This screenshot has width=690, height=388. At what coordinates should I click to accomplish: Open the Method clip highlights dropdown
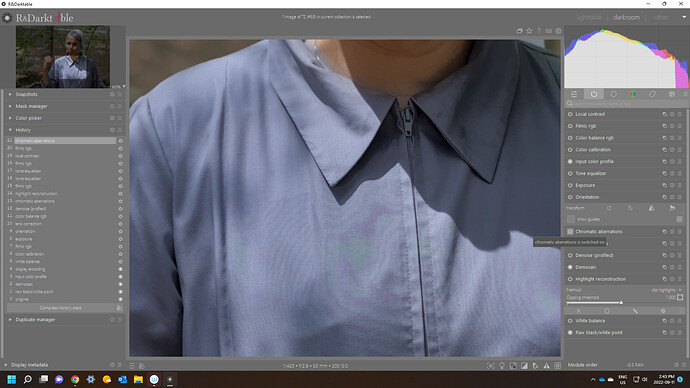[667, 290]
